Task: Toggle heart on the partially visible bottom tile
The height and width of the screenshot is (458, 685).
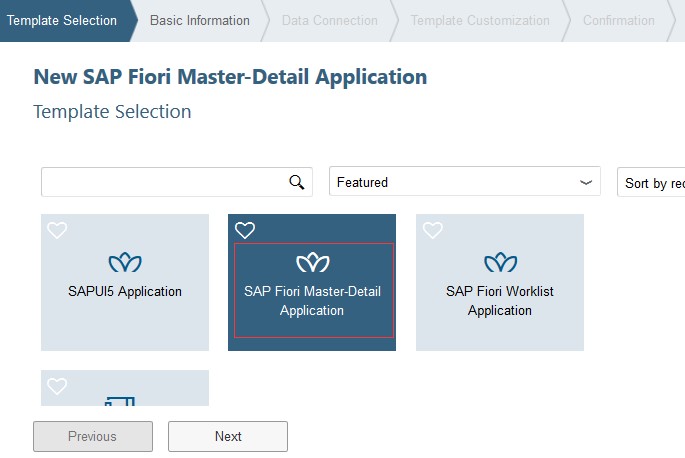Action: (57, 386)
